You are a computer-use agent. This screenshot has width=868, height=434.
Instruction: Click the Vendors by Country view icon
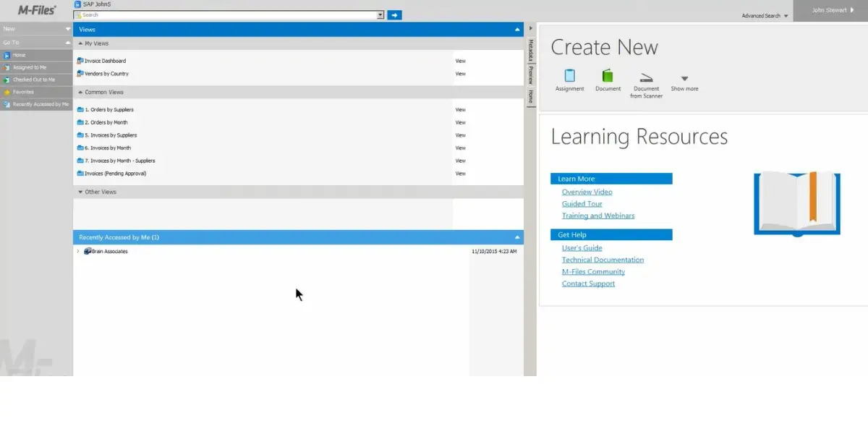(80, 74)
